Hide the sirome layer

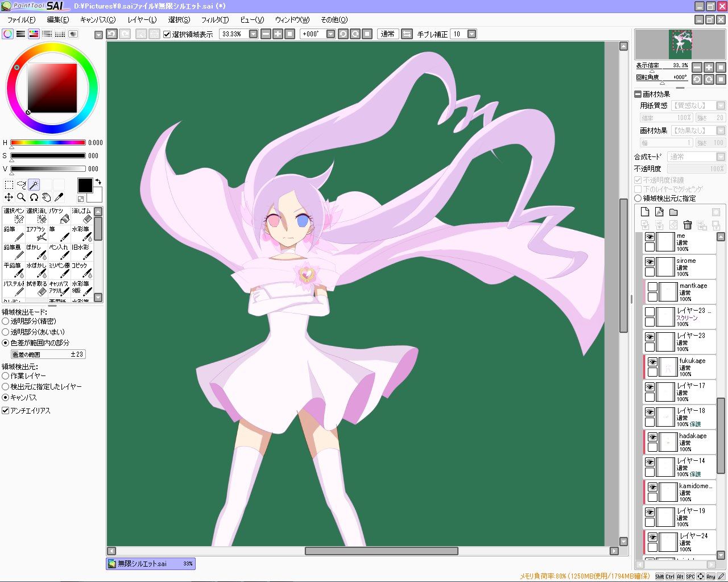(650, 262)
